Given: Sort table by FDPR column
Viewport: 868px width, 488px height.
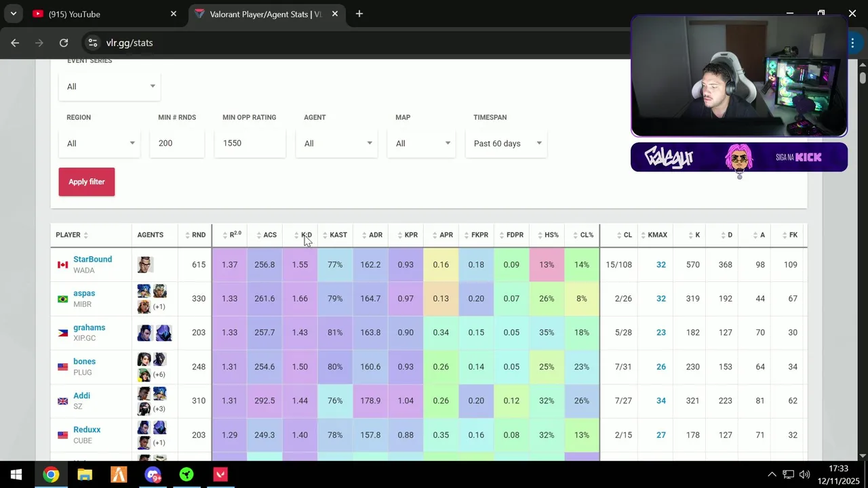Looking at the screenshot, I should coord(511,235).
